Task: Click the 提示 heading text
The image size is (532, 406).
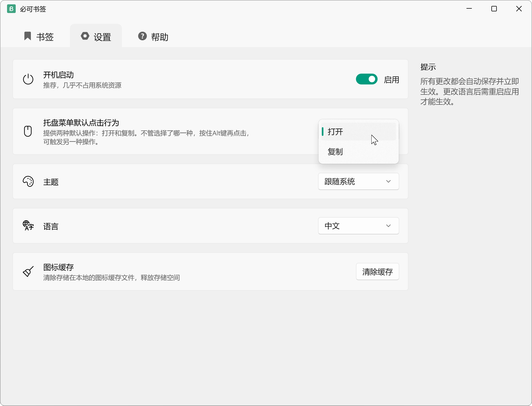Action: pos(428,67)
